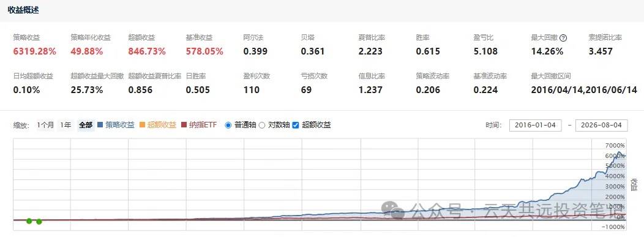Click the 最大回撤区间 label

tap(550, 76)
